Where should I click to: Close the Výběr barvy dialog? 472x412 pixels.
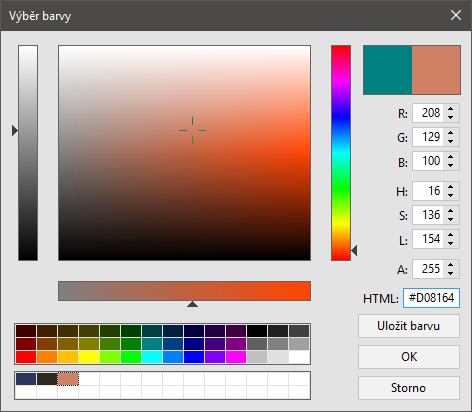coord(456,15)
